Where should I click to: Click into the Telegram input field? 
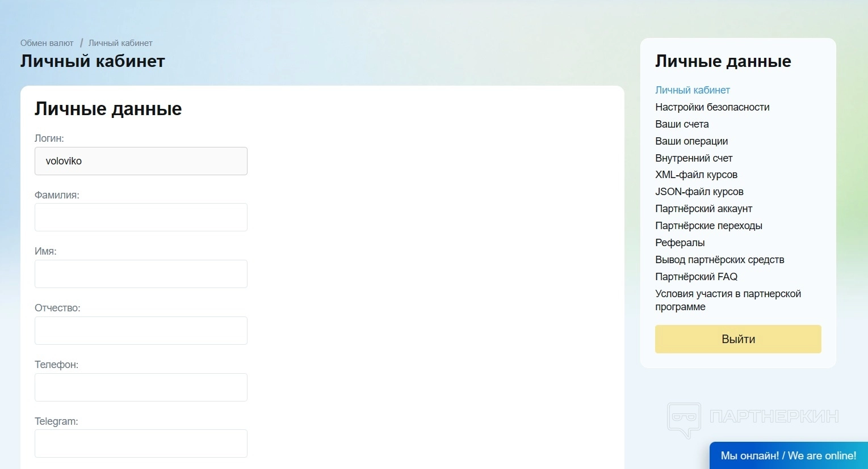(x=141, y=443)
